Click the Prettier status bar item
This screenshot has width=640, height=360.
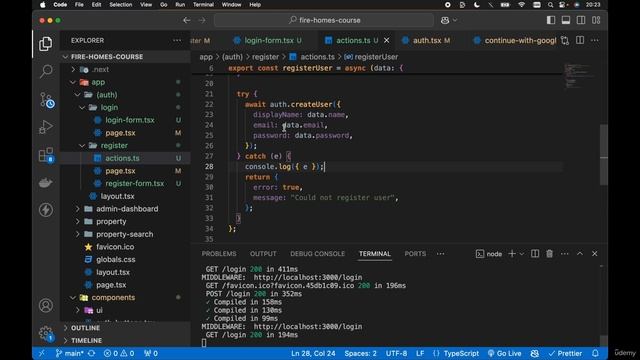click(565, 353)
